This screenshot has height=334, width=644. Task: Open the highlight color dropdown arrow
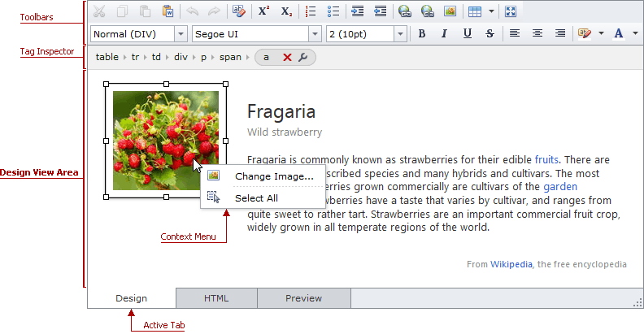601,33
